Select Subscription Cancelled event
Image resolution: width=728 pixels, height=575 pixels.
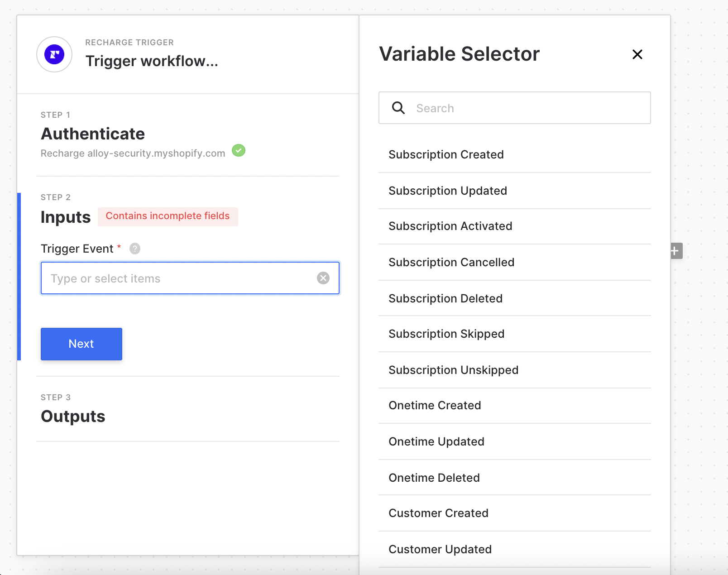(451, 263)
